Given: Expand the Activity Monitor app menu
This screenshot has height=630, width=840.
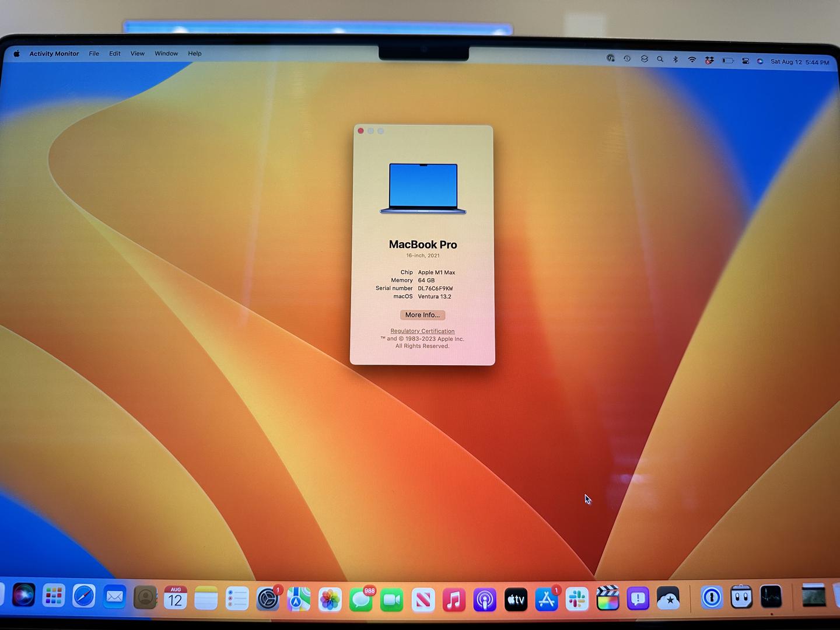Looking at the screenshot, I should coord(54,54).
